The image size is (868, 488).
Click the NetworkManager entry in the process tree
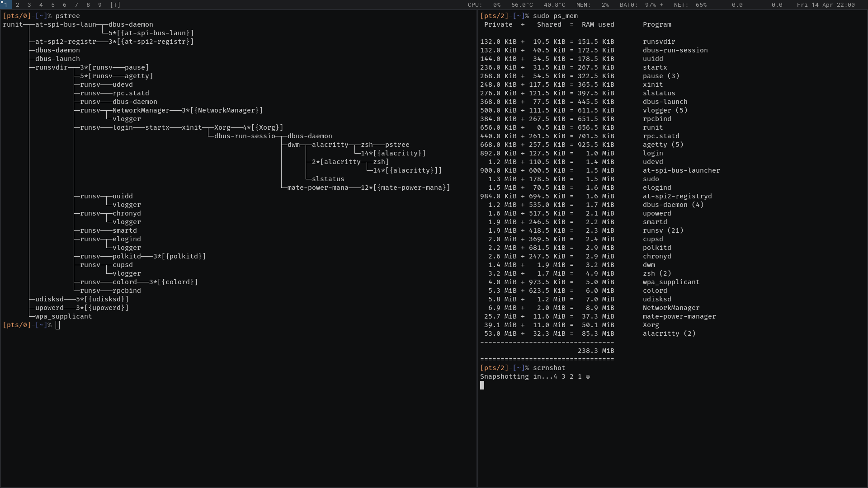(x=141, y=110)
